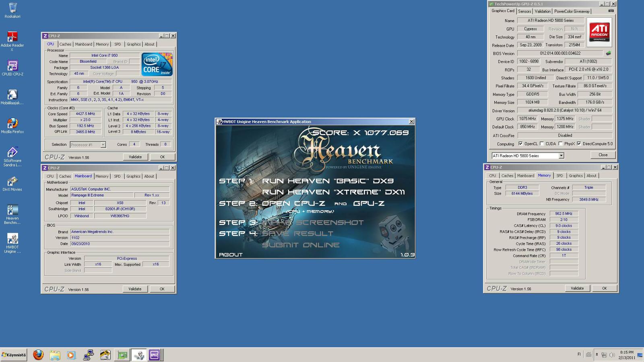Viewport: 644px width, 362px height.
Task: Open Validation tab in GPU-Z
Action: click(x=543, y=11)
